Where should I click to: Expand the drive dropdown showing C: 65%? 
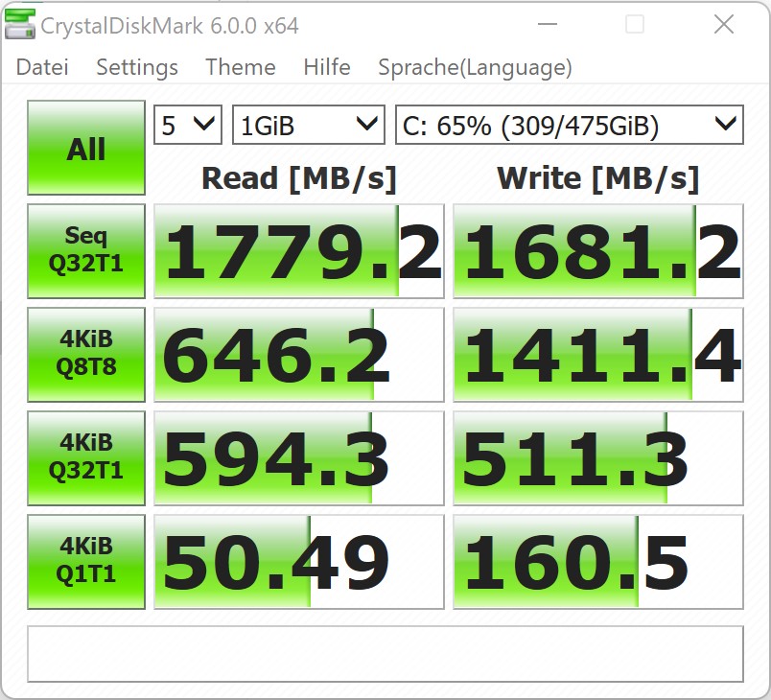point(570,125)
